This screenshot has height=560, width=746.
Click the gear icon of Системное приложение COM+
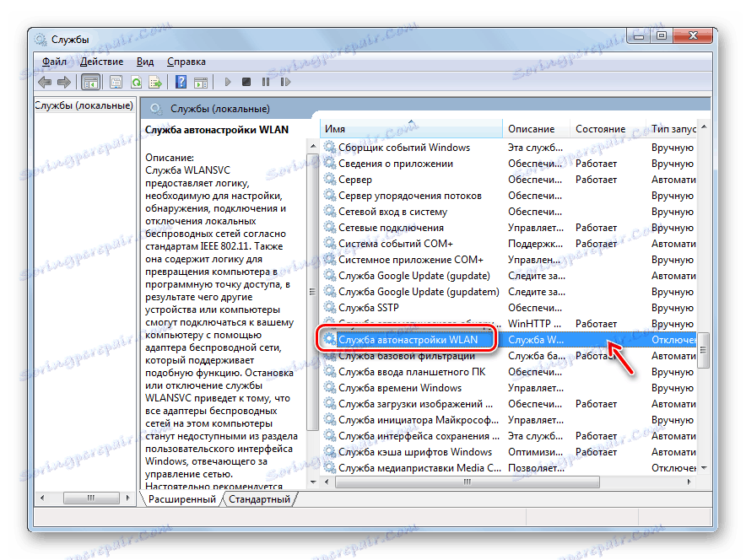(x=330, y=260)
